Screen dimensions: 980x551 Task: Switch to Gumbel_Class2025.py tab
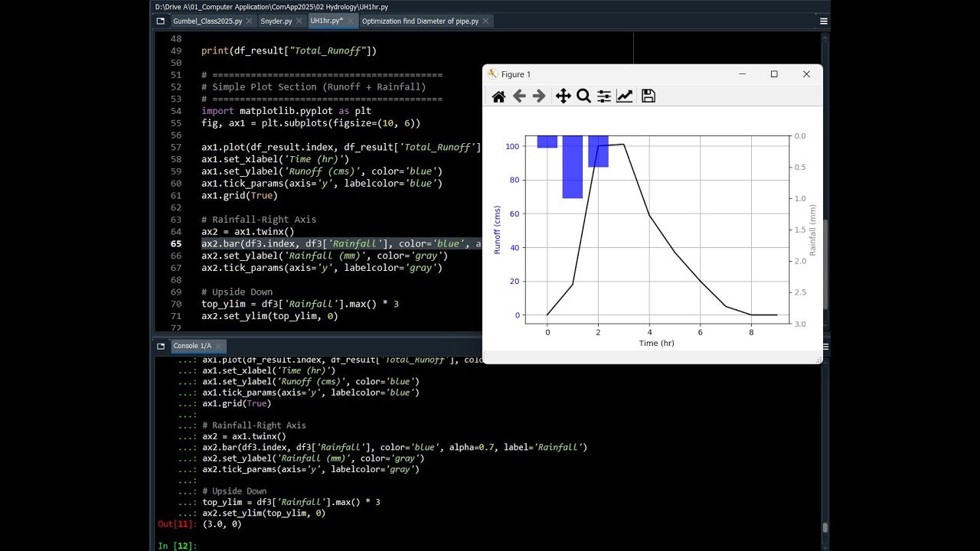(207, 21)
